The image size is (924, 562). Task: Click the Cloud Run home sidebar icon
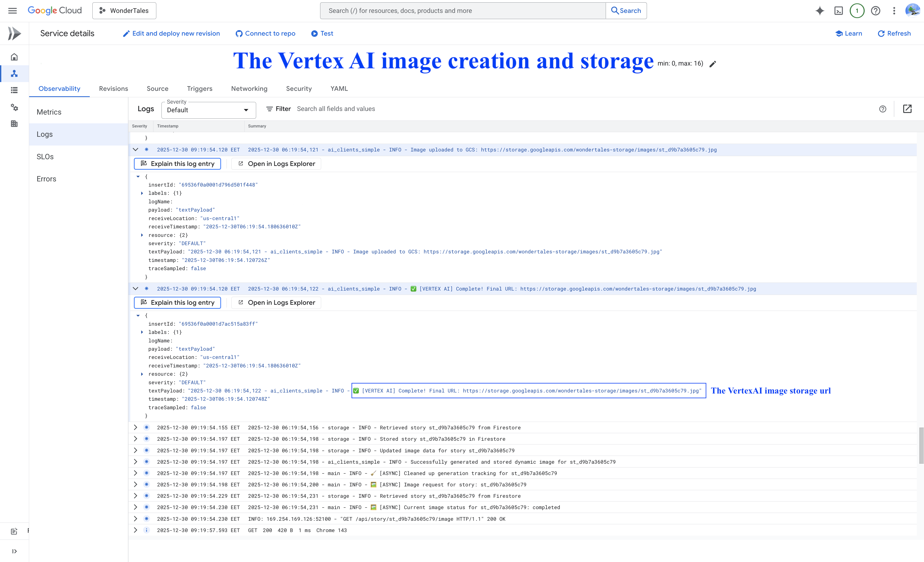14,57
